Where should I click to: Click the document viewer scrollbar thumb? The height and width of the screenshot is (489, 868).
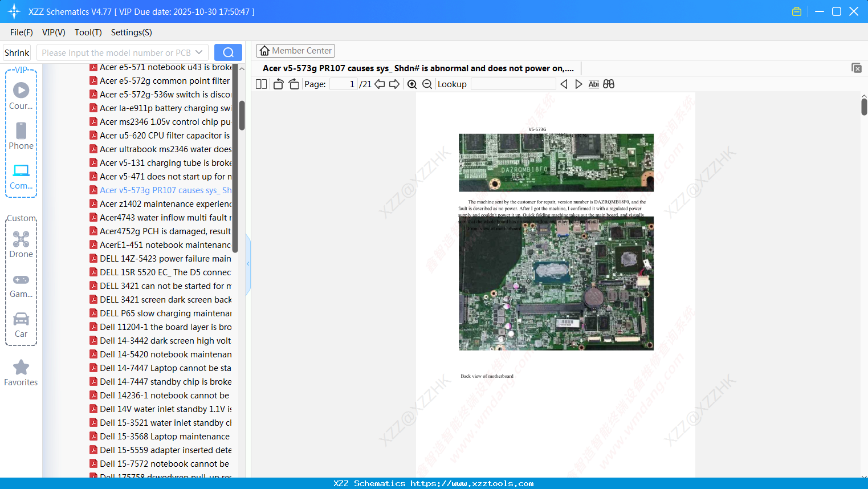pos(864,107)
